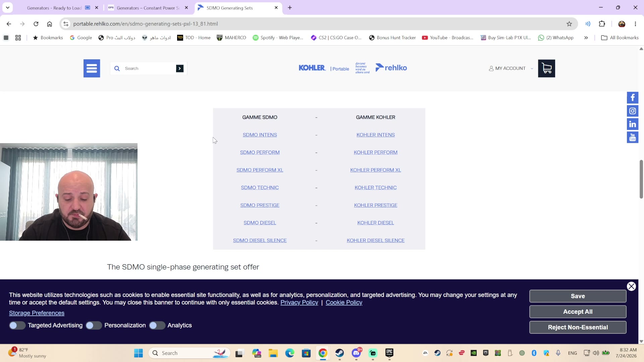This screenshot has width=644, height=362.
Task: Open the KOHLER DIESEL link
Action: pyautogui.click(x=376, y=223)
